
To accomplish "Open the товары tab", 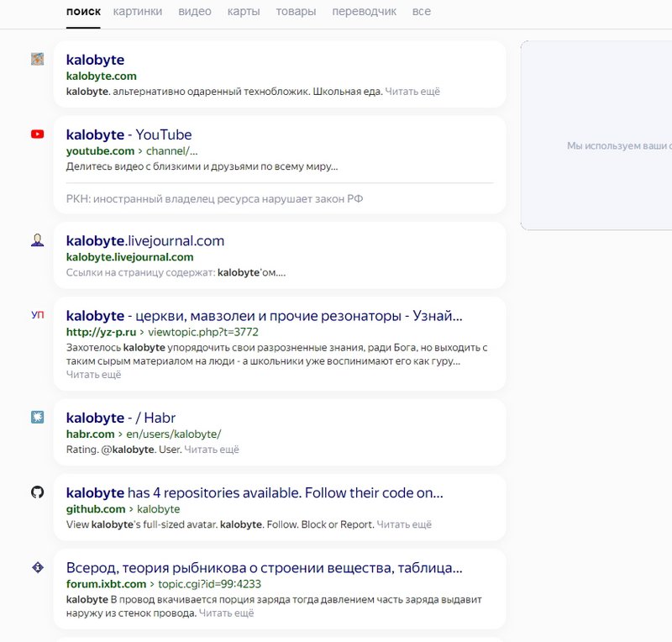I will pyautogui.click(x=296, y=12).
